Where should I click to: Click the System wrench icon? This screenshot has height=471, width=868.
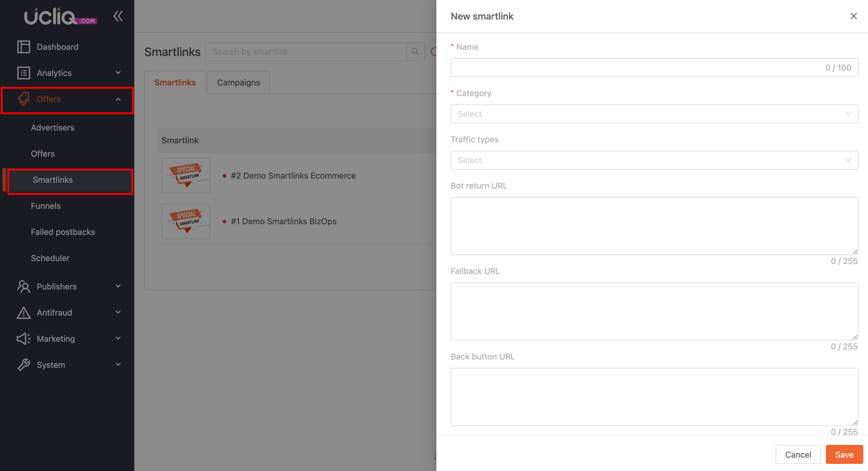[23, 365]
